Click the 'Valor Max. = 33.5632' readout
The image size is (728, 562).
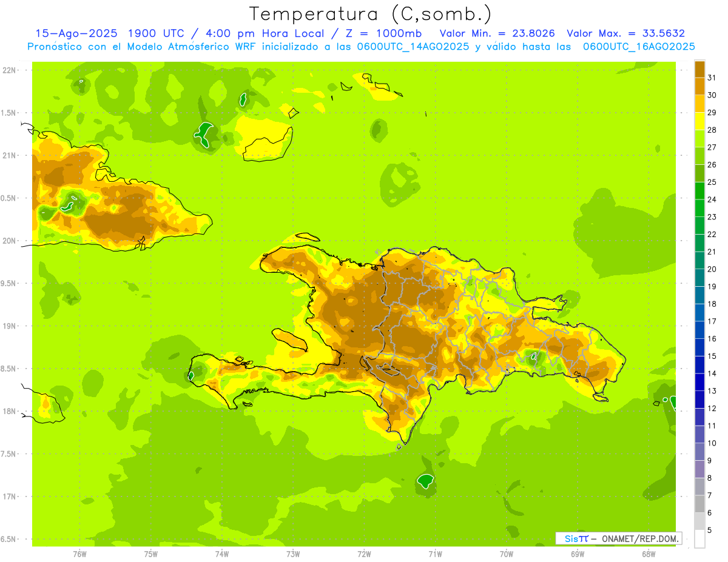pos(625,33)
